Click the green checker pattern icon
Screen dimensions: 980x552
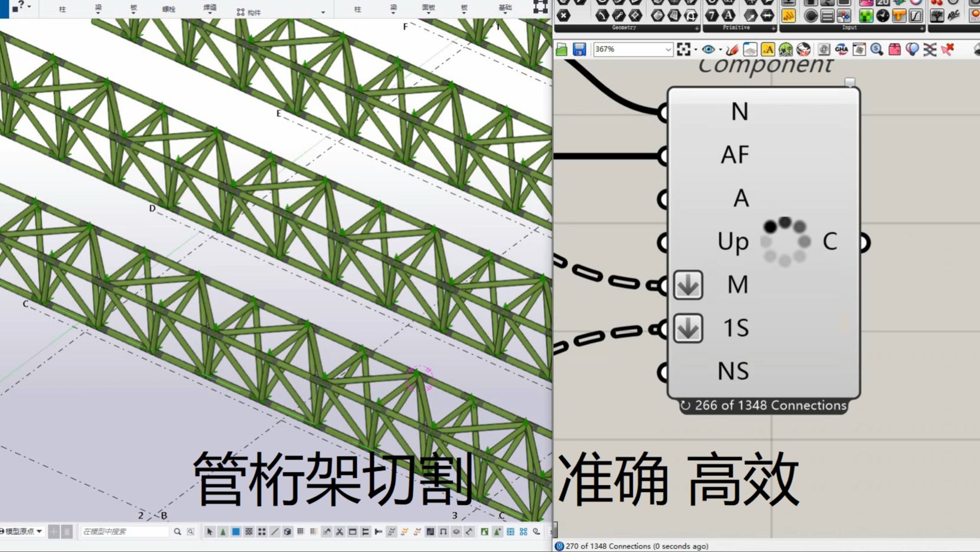[866, 16]
